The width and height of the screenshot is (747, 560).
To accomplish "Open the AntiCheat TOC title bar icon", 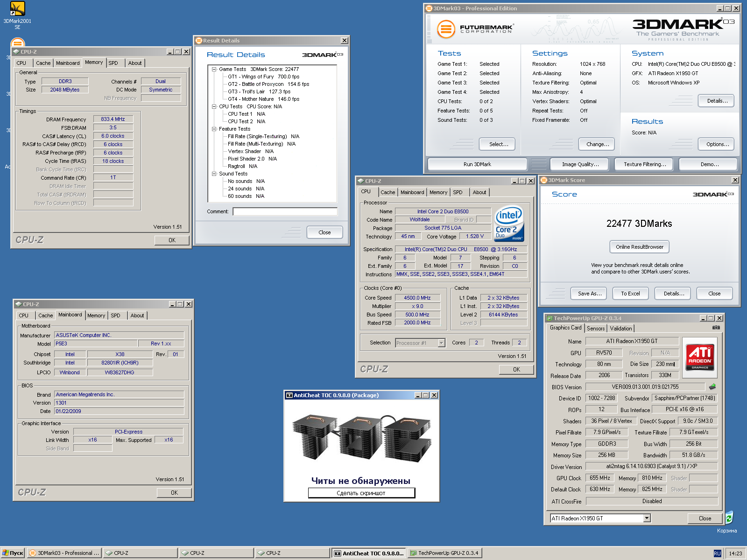I will (289, 395).
